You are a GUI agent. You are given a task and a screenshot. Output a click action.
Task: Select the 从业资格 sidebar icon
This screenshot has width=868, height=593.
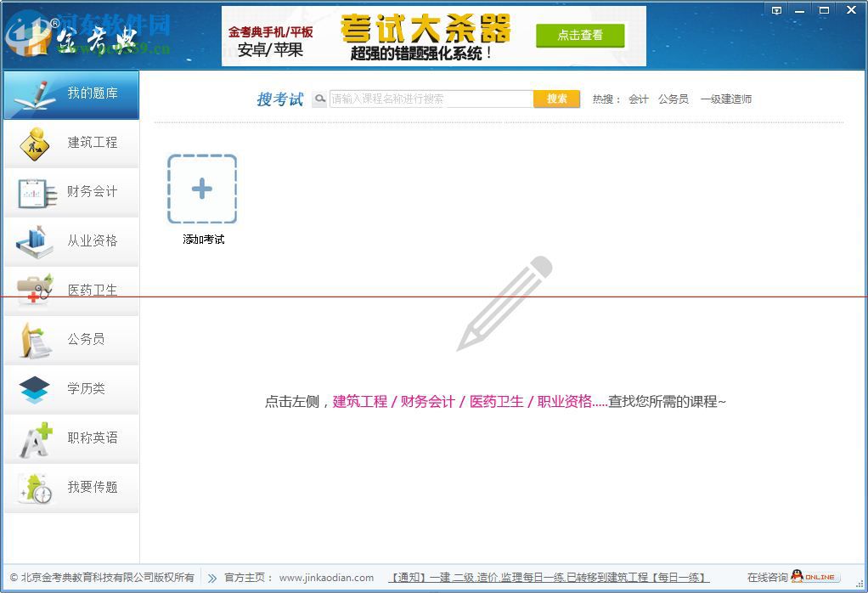[70, 241]
